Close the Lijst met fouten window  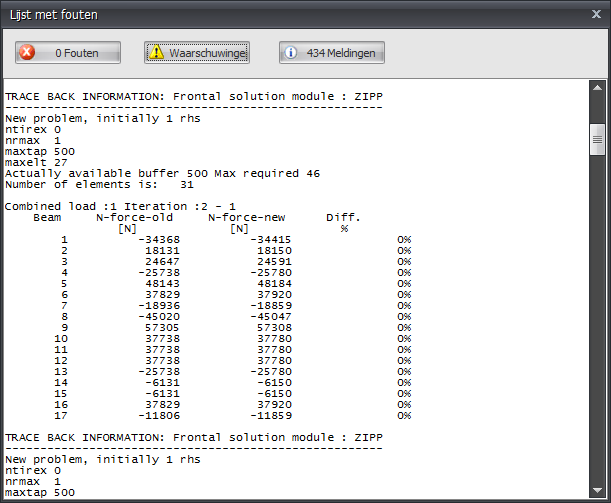click(596, 14)
